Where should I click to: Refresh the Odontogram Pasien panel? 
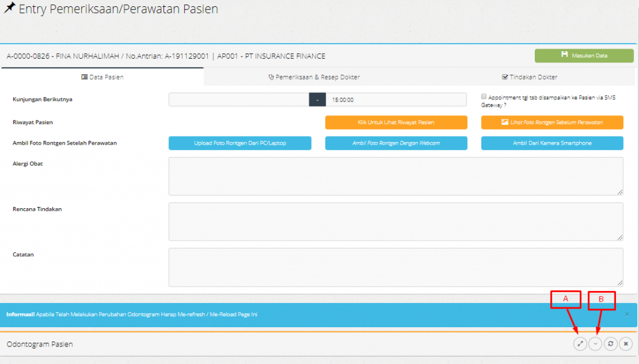coord(611,343)
